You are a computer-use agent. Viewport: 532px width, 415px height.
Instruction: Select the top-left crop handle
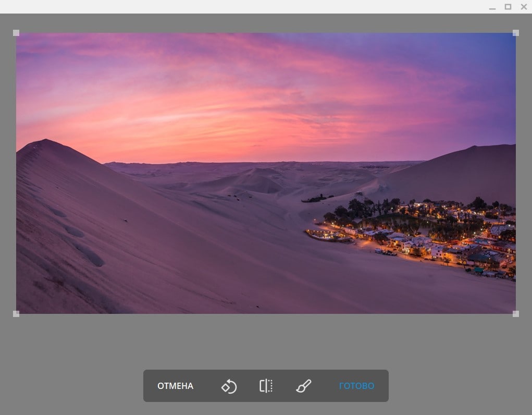[16, 33]
